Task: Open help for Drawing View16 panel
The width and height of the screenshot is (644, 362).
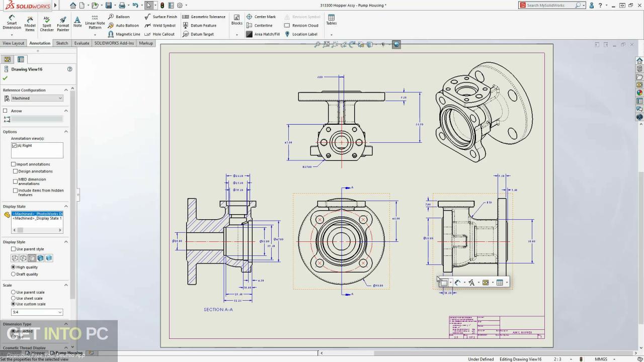Action: click(70, 69)
